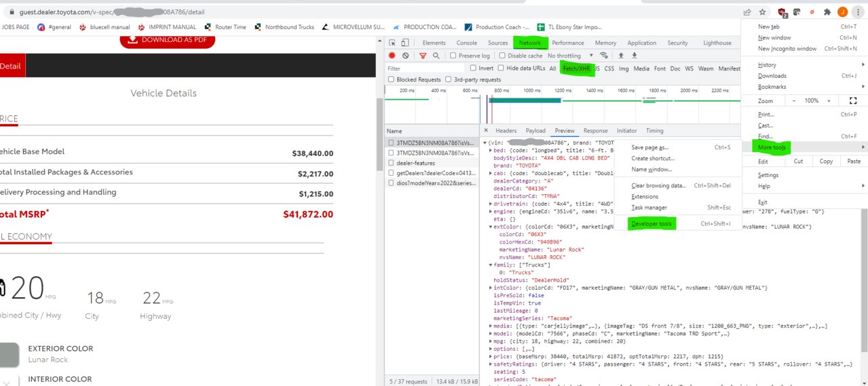Viewport: 868px width, 386px height.
Task: Expand the engine object node
Action: tap(490, 212)
